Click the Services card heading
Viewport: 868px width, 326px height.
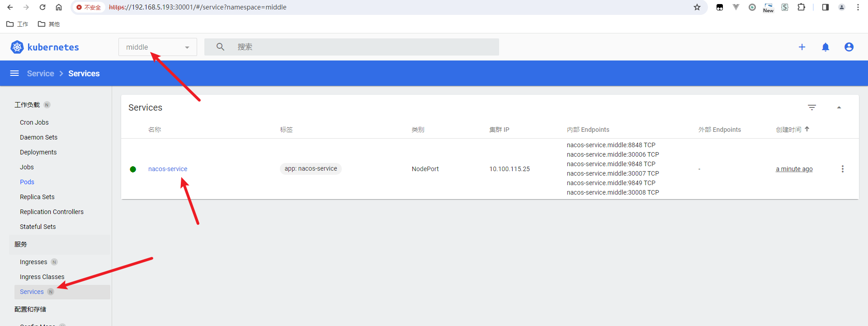(145, 107)
